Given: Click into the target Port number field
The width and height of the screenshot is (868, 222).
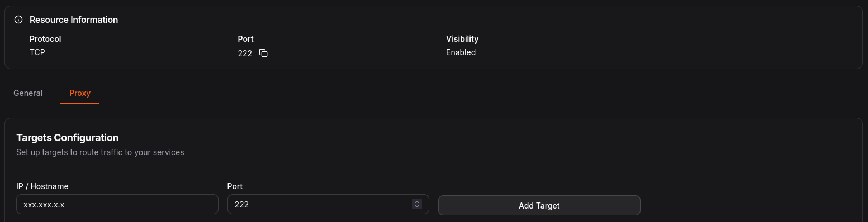Looking at the screenshot, I should tap(328, 204).
